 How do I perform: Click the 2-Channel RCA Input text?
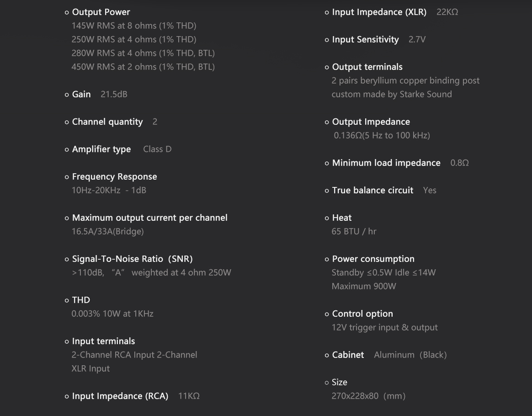coord(113,355)
